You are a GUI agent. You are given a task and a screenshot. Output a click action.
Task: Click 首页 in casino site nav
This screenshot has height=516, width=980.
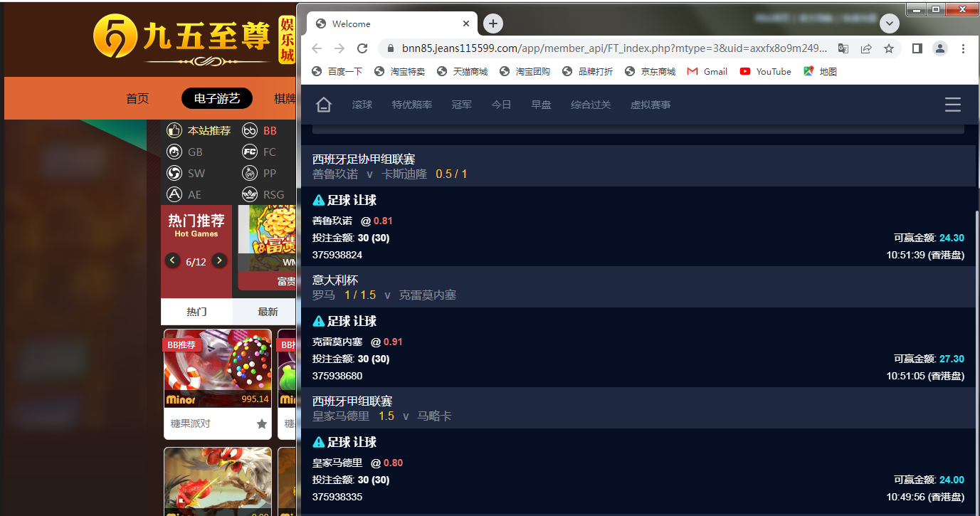[x=137, y=98]
